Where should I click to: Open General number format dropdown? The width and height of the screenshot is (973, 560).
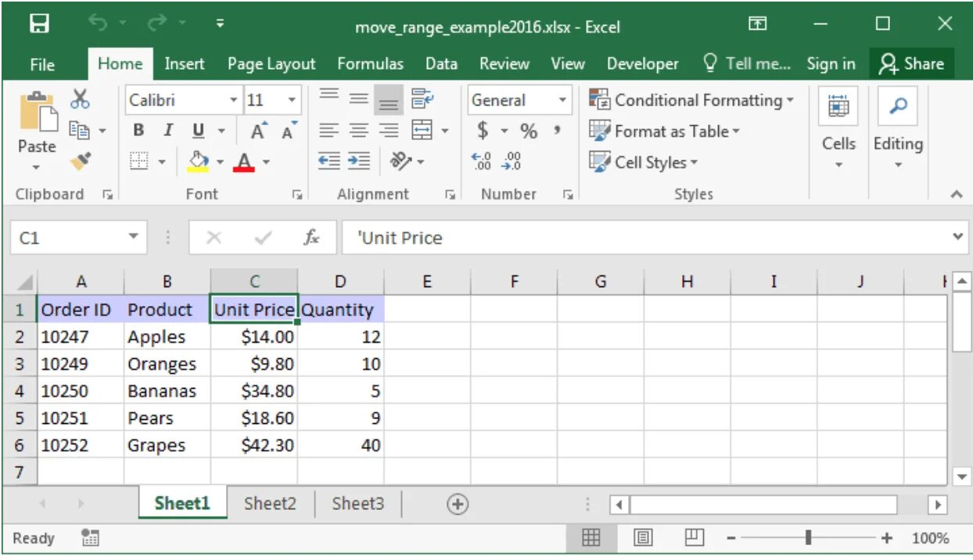(562, 100)
